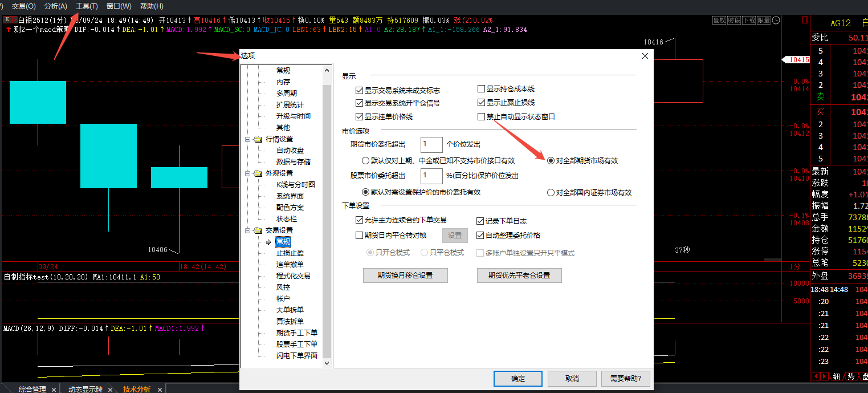Click down arrow of options tree scrollbar
The width and height of the screenshot is (868, 393).
[x=327, y=363]
